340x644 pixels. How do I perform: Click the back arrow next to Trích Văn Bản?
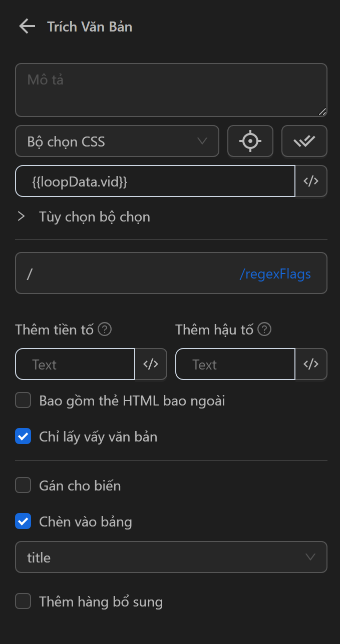pyautogui.click(x=26, y=26)
